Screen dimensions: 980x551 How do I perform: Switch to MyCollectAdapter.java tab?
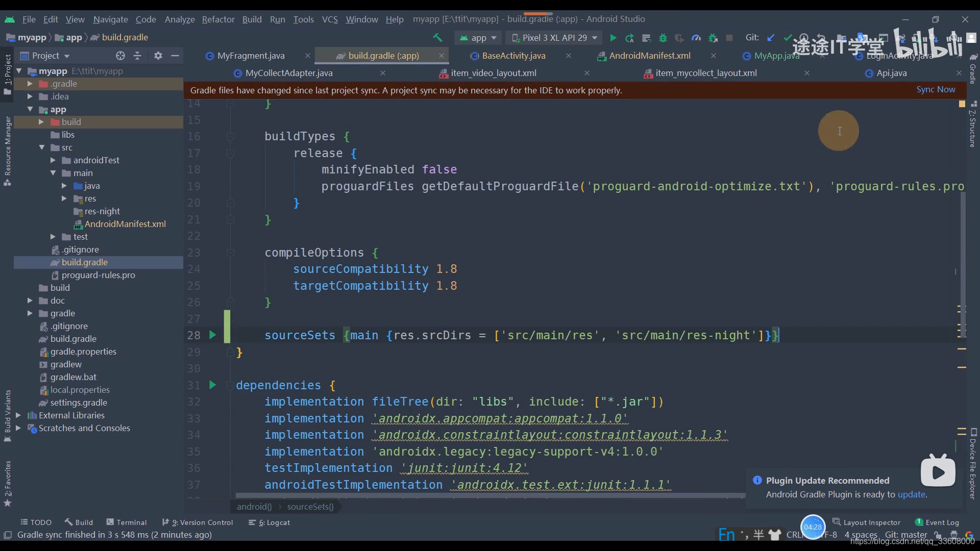(289, 73)
